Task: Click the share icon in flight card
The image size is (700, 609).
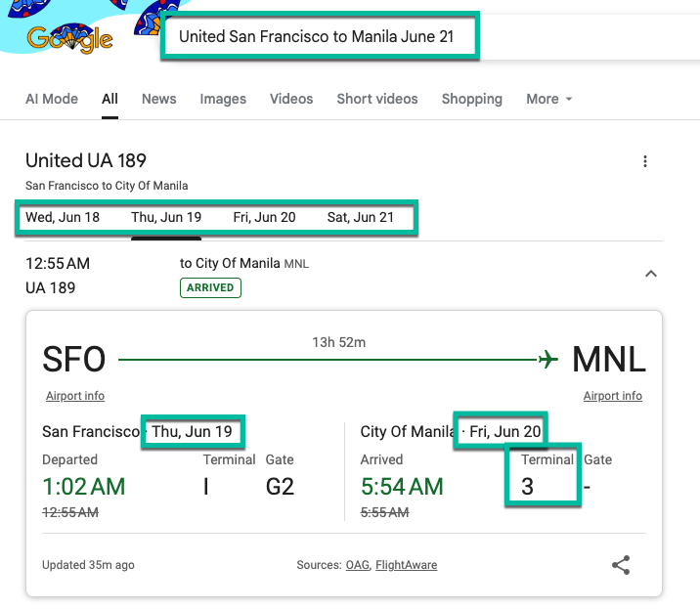Action: tap(621, 565)
